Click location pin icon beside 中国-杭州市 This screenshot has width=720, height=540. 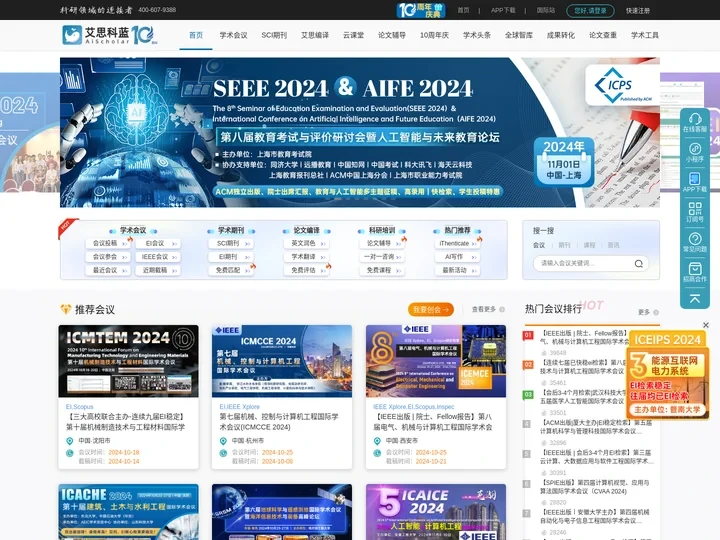click(223, 441)
